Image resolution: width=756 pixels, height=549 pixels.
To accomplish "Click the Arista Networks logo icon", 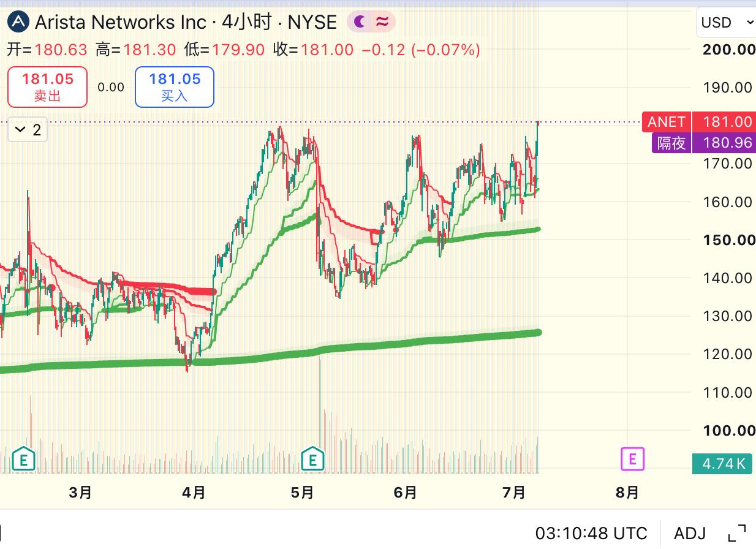I will pyautogui.click(x=19, y=22).
